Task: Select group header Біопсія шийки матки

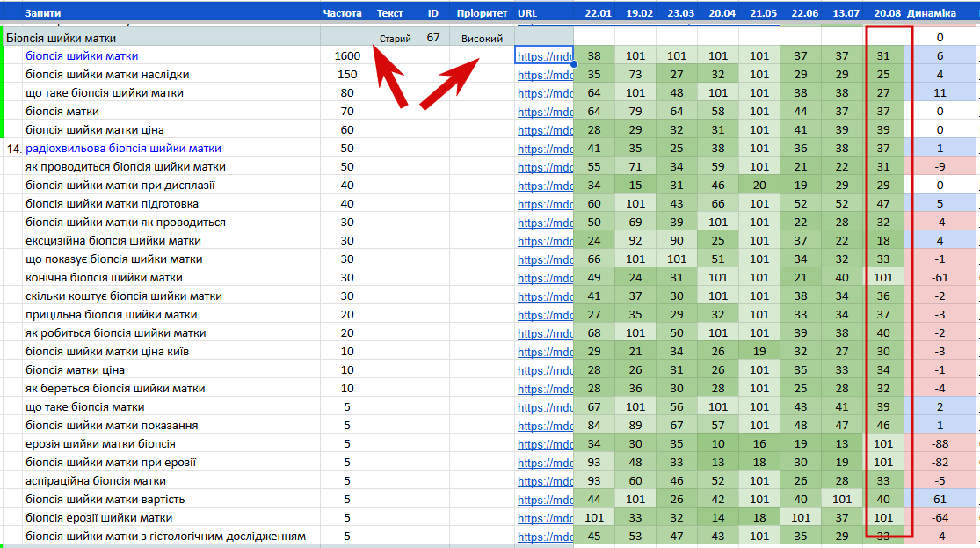Action: click(x=61, y=38)
